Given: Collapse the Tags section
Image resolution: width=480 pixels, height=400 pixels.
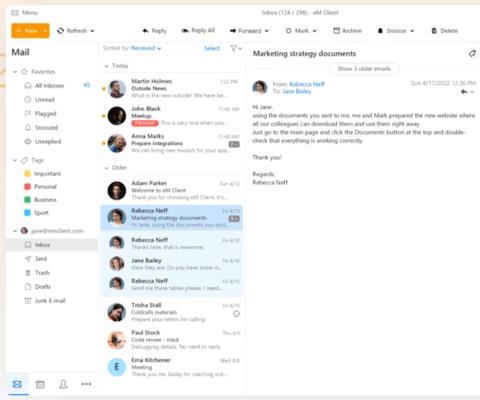Looking at the screenshot, I should [15, 160].
